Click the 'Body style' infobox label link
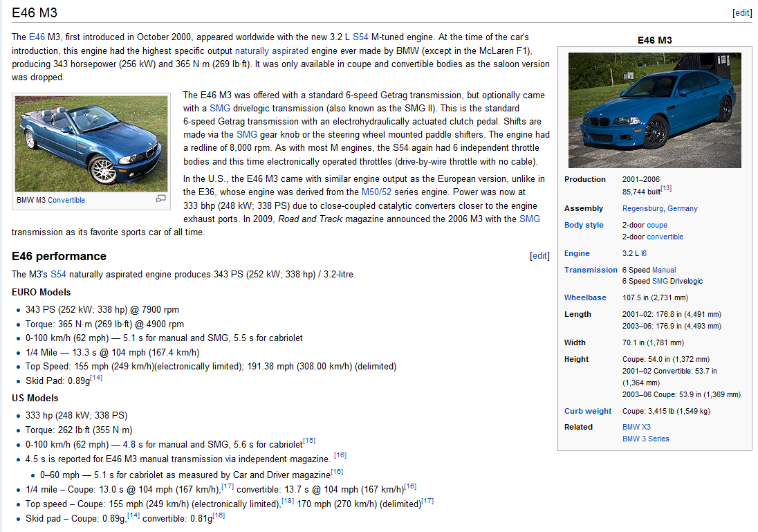Viewport: 758px width, 532px height. coord(584,225)
